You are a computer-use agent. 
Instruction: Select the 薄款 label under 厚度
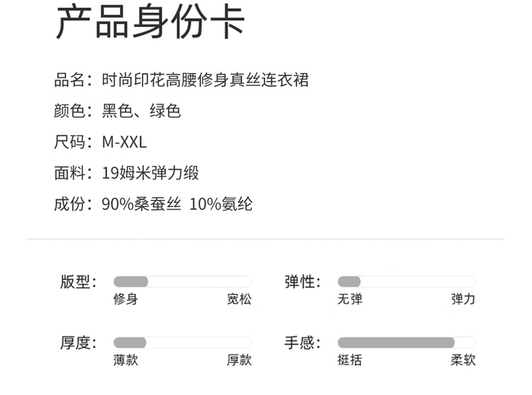pos(126,360)
